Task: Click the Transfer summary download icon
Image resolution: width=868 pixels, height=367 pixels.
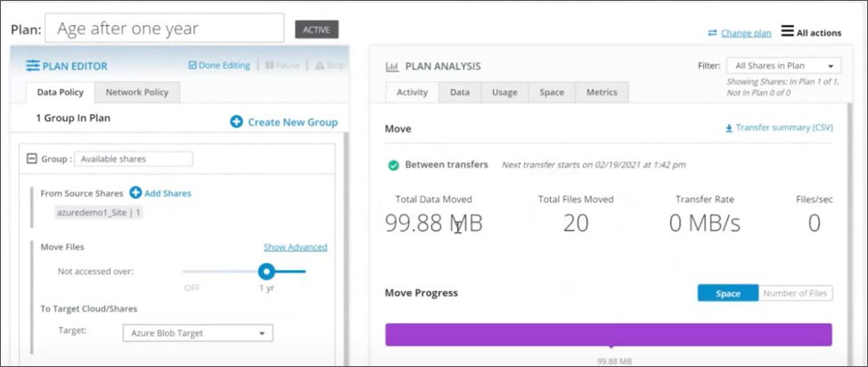Action: [x=728, y=128]
